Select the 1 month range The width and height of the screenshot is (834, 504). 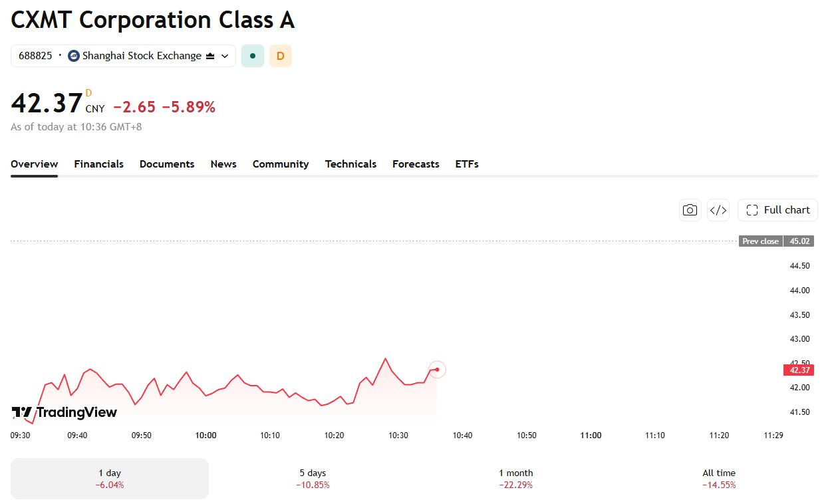[x=516, y=479]
